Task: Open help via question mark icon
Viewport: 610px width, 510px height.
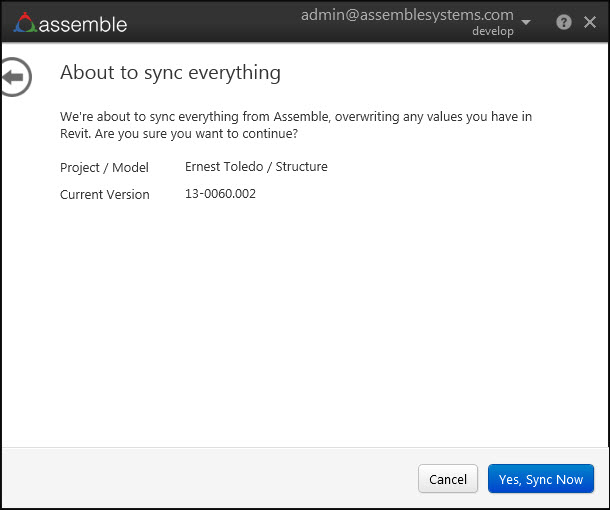Action: click(x=564, y=22)
